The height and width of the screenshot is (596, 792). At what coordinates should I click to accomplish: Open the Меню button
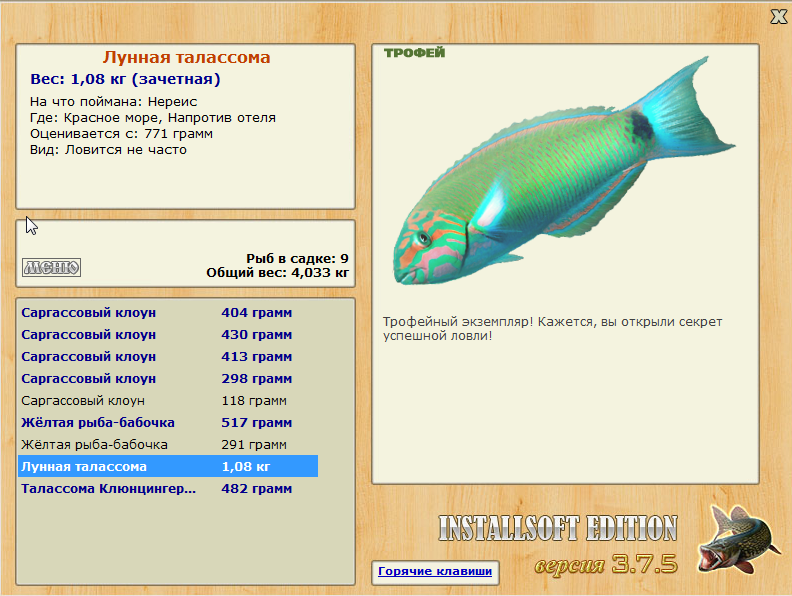coord(52,267)
